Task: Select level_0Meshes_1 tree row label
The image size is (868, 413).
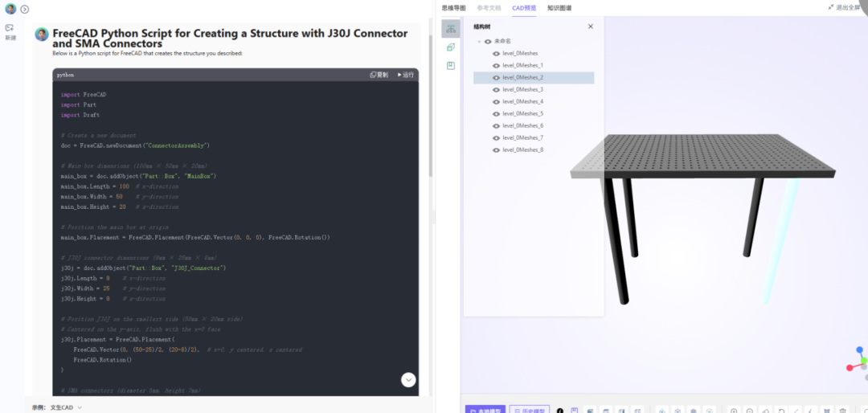Action: (x=522, y=66)
